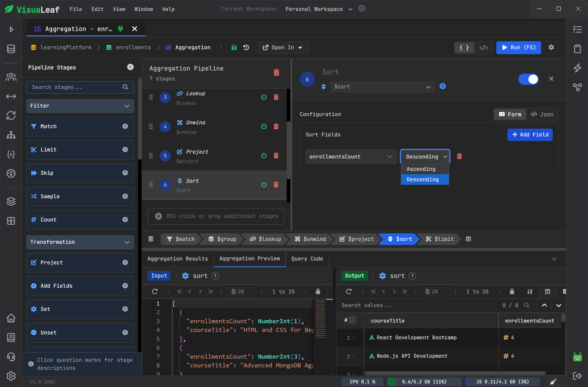Refresh the Output preview

(349, 292)
